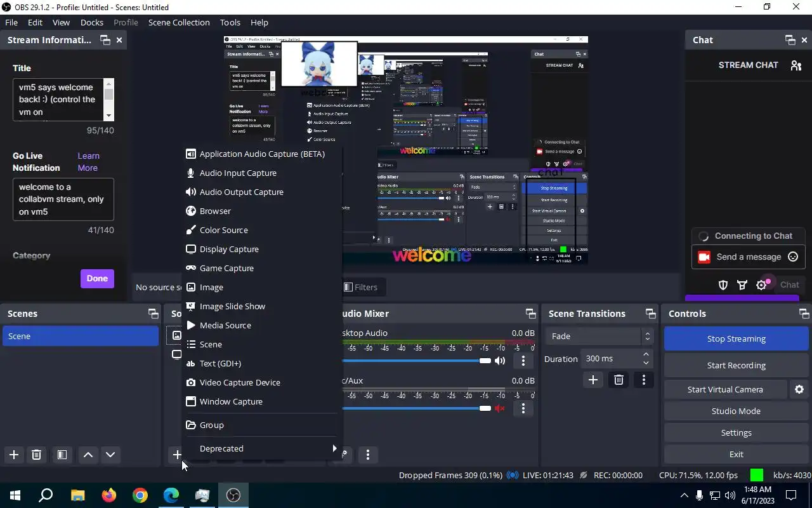Screen dimensions: 812x508
Task: Click Start Recording button
Action: point(736,365)
